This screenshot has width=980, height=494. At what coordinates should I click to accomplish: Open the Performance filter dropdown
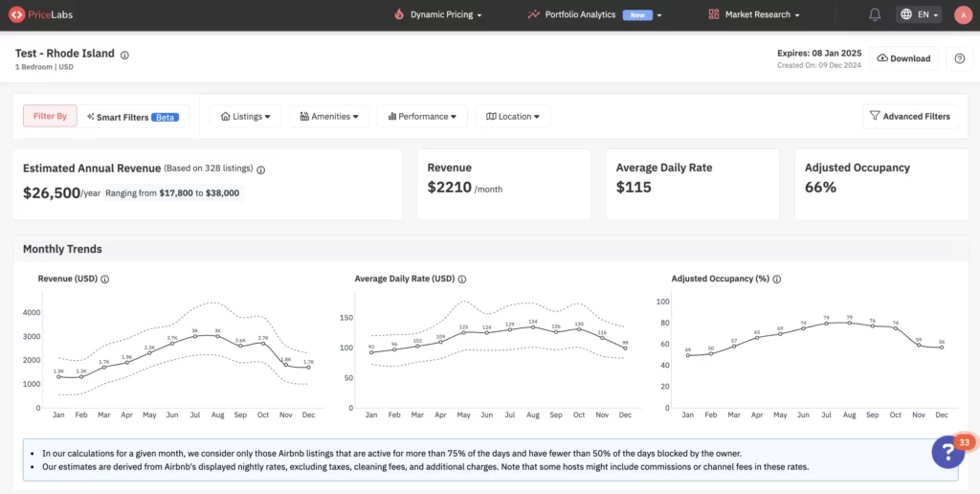[422, 117]
